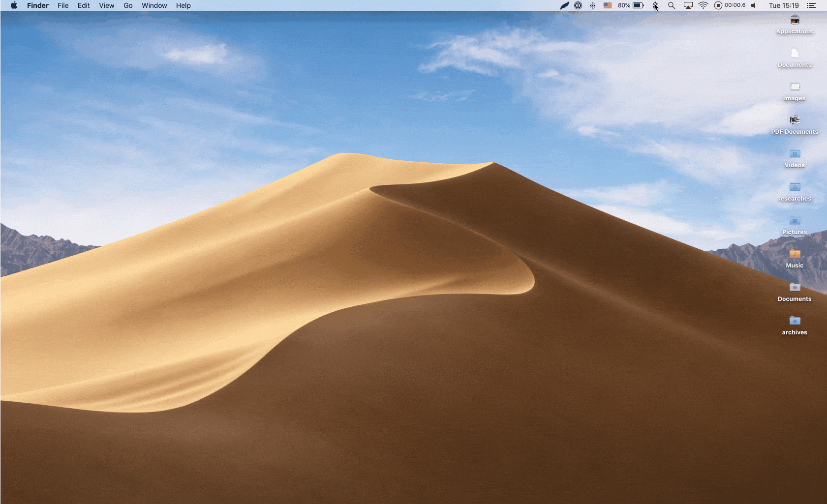The height and width of the screenshot is (504, 827).
Task: Open the Wi-Fi status menu
Action: tap(704, 5)
